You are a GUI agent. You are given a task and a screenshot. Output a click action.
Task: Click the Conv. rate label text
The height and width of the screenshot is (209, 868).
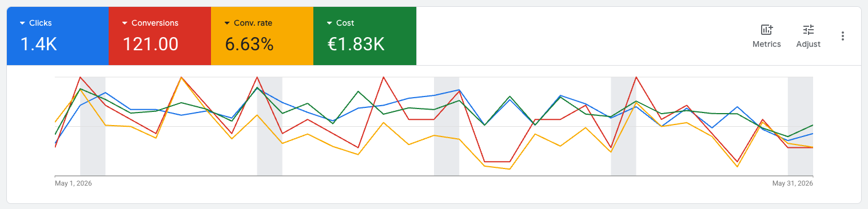pyautogui.click(x=253, y=23)
